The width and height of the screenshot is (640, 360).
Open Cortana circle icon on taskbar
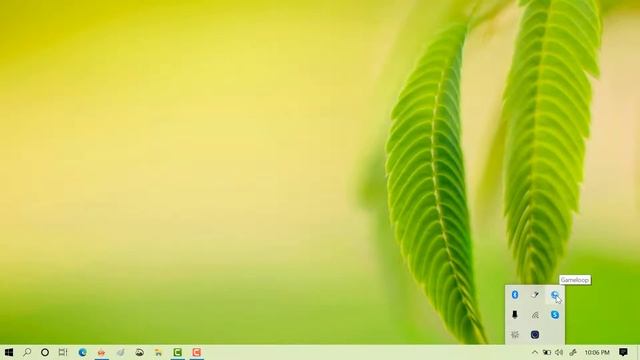[x=45, y=352]
